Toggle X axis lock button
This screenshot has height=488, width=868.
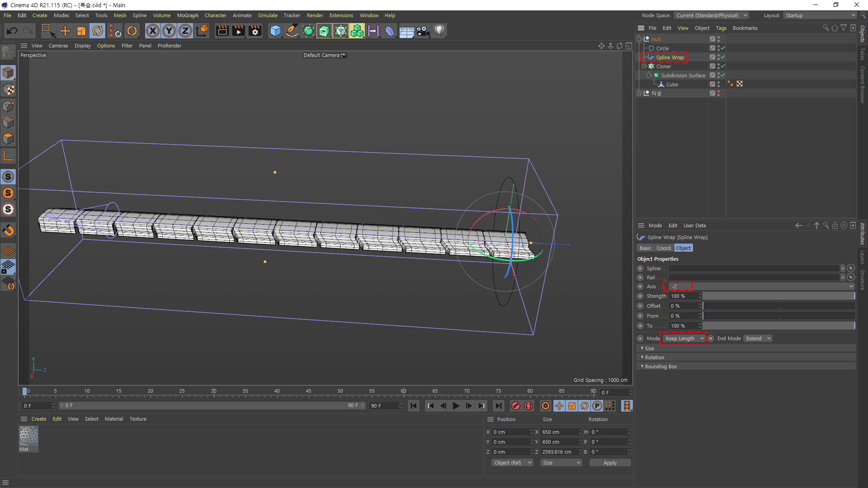153,31
